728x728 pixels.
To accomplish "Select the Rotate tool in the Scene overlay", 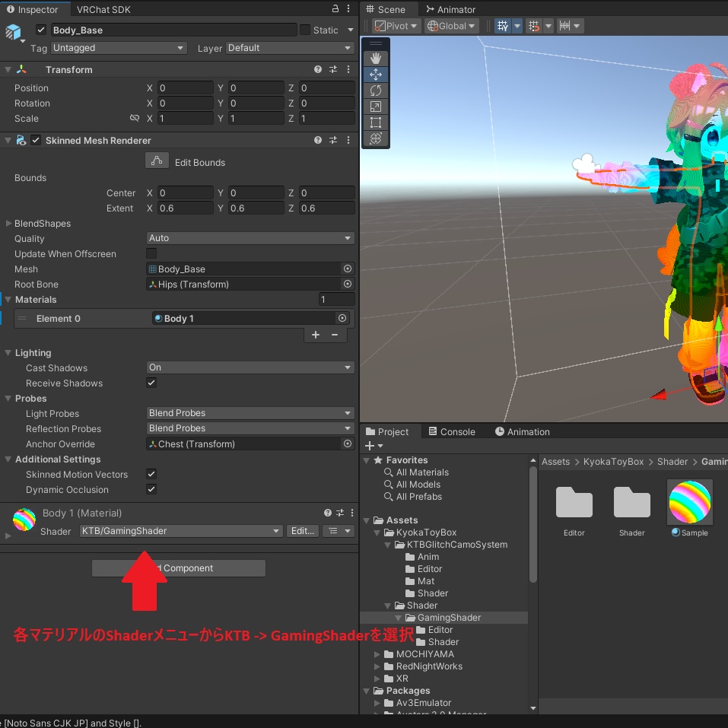I will click(375, 90).
